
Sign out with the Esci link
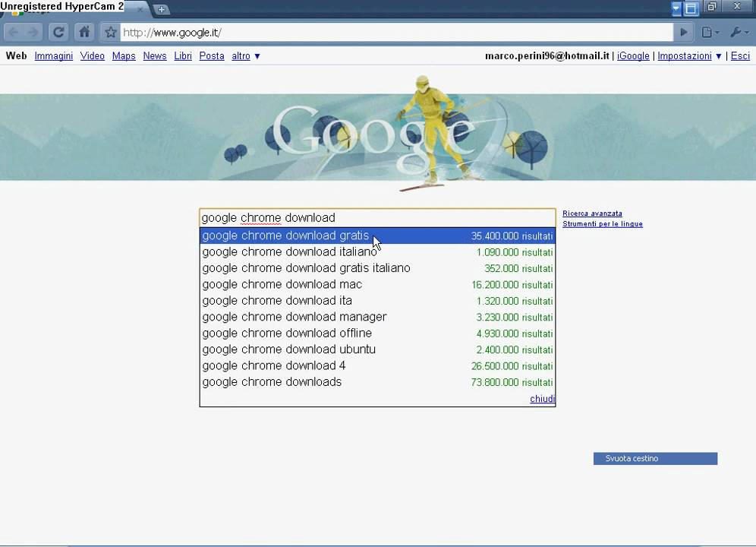point(740,56)
